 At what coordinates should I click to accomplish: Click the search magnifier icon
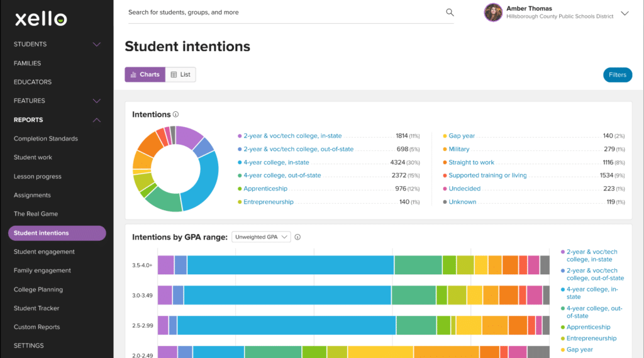pyautogui.click(x=450, y=13)
